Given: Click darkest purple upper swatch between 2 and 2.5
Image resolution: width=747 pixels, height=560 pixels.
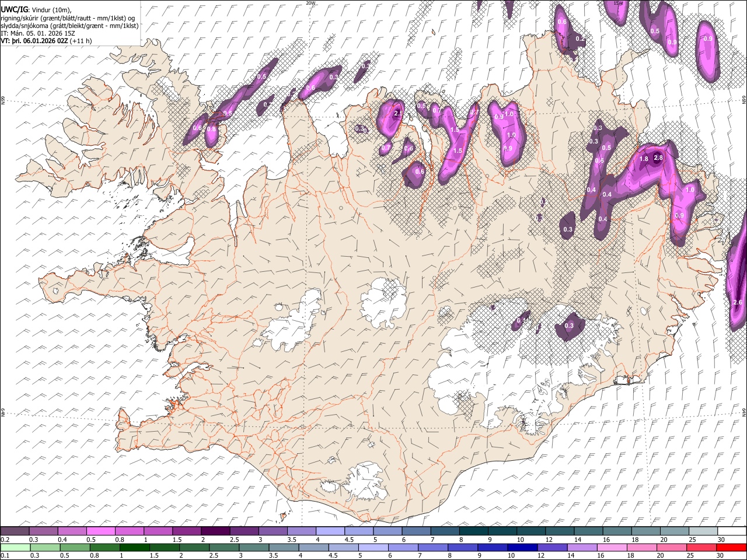Looking at the screenshot, I should tap(215, 531).
